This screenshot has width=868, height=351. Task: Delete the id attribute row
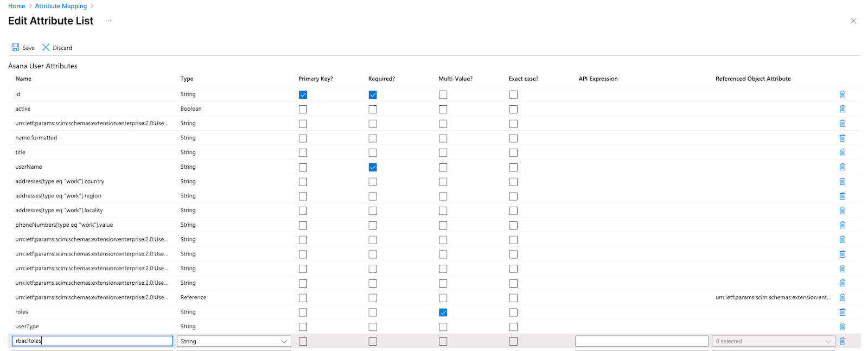tap(843, 94)
